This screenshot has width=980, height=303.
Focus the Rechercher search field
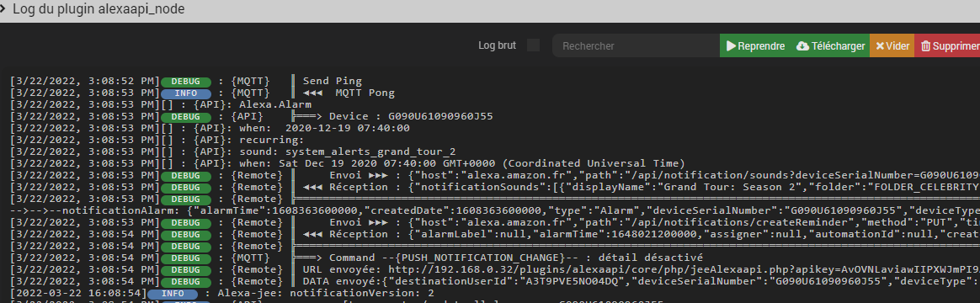(x=636, y=45)
